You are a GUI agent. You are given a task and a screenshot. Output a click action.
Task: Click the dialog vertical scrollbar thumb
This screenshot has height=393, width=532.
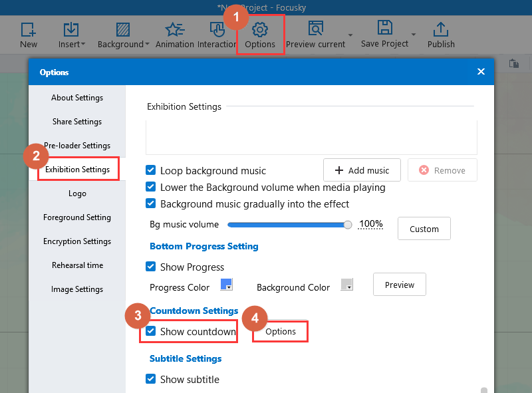point(484,390)
